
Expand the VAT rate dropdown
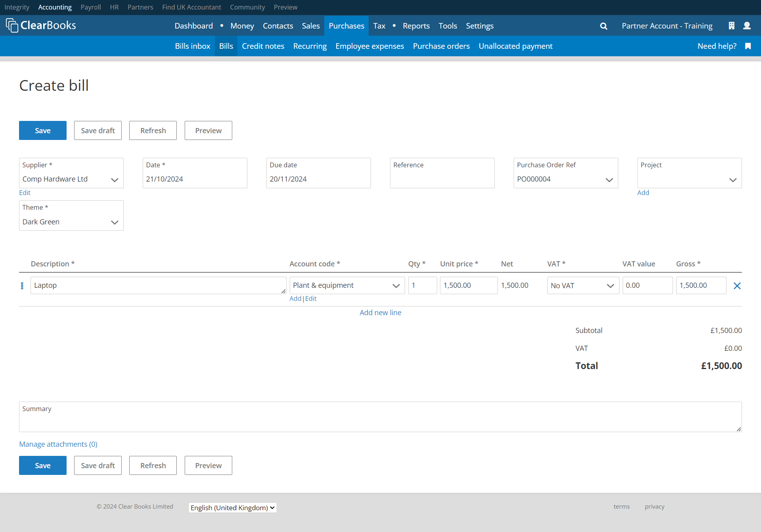click(x=610, y=286)
